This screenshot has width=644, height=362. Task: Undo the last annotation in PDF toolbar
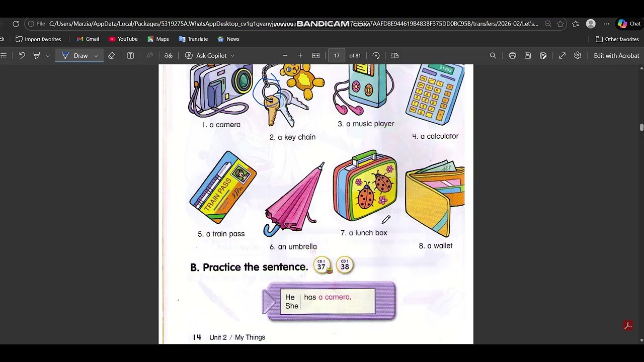point(22,55)
